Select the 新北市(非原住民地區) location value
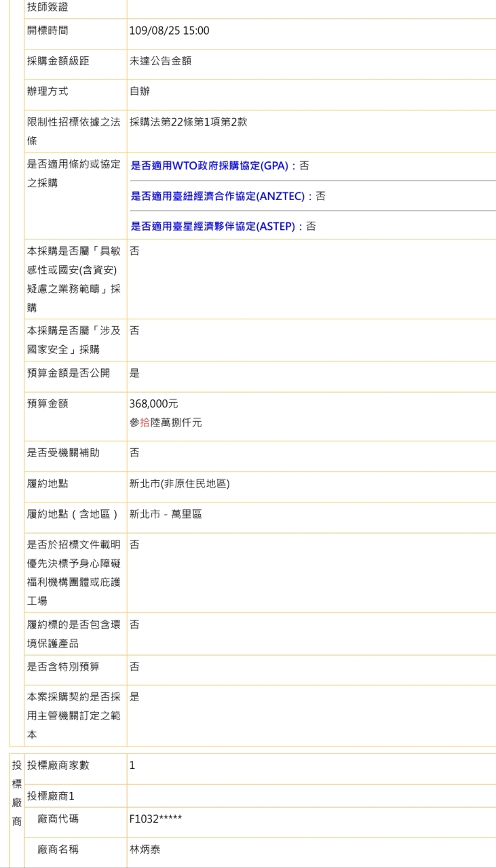 pyautogui.click(x=179, y=484)
